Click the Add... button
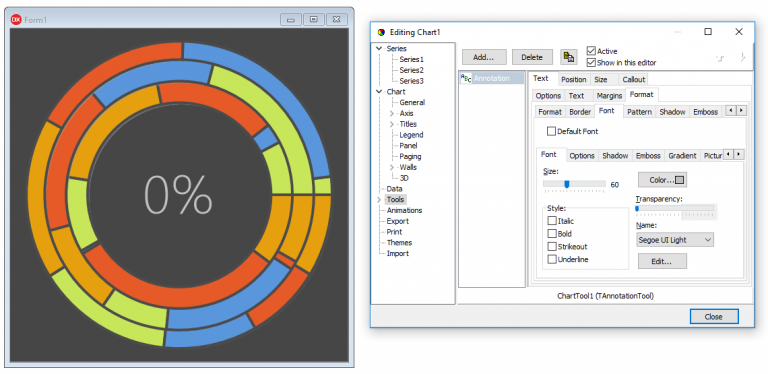The height and width of the screenshot is (374, 768). 483,57
